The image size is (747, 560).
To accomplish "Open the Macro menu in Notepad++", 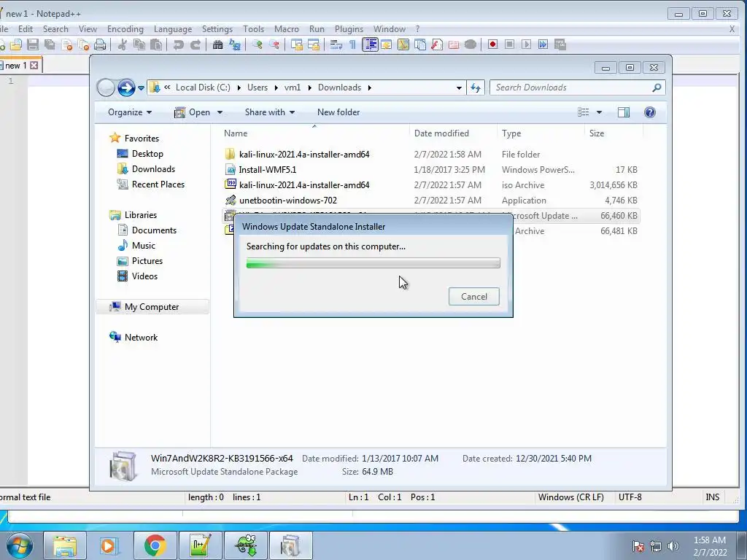I will 286,29.
